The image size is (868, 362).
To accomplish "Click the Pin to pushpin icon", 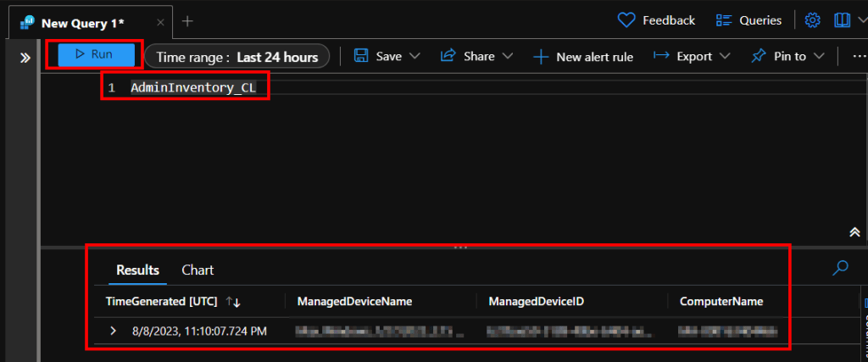I will click(x=759, y=56).
